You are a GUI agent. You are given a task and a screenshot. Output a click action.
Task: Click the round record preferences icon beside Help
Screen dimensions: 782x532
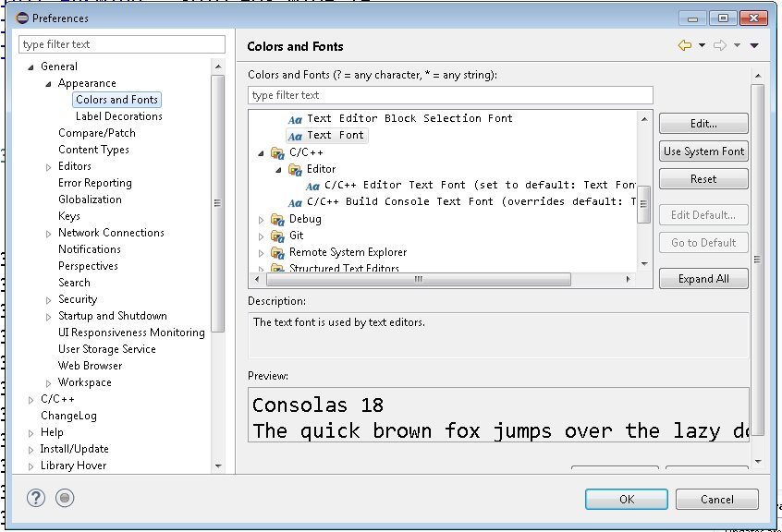click(65, 498)
